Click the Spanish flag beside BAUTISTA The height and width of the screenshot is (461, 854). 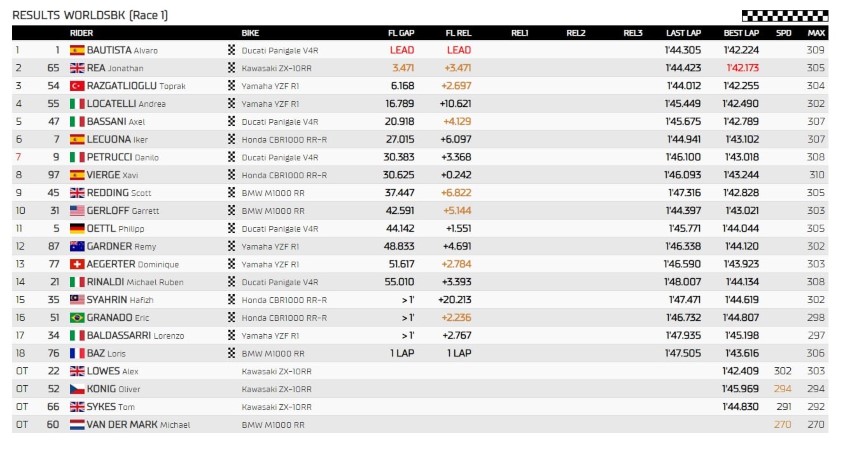(x=77, y=50)
